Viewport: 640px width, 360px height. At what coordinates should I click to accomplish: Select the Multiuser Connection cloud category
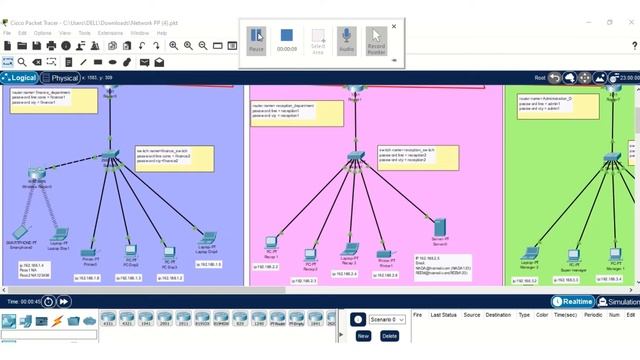click(x=89, y=322)
